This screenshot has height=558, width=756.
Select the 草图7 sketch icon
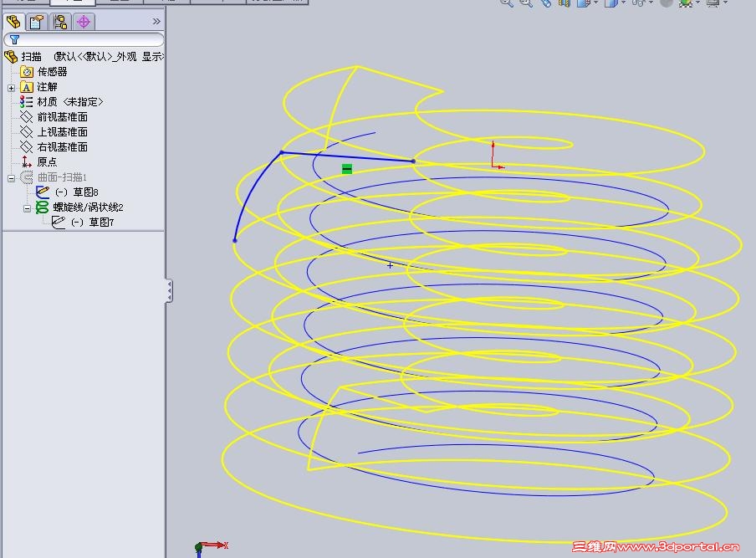point(59,223)
